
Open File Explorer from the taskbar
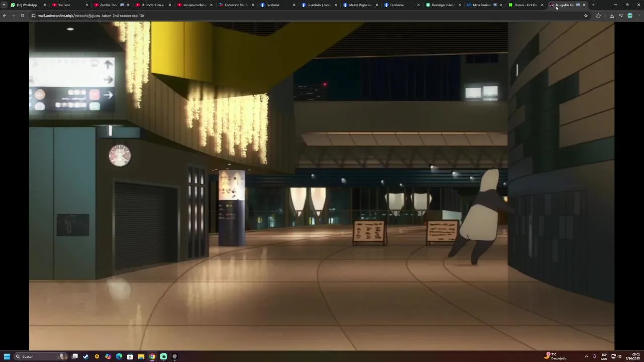click(141, 356)
